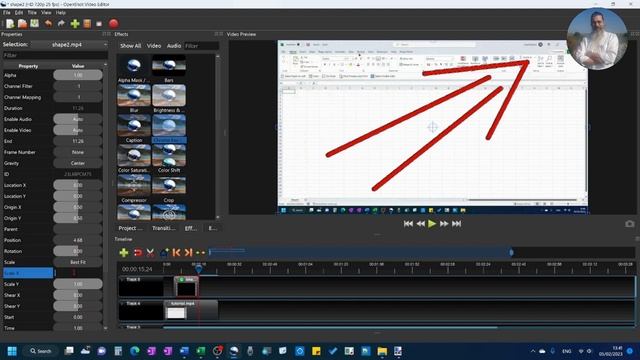Click the Jump to Start playback button

[408, 224]
